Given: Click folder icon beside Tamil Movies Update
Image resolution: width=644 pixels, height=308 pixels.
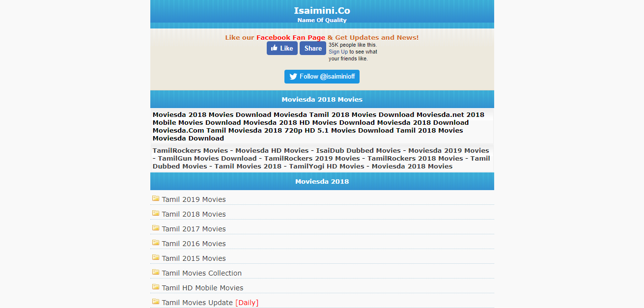Looking at the screenshot, I should point(156,302).
